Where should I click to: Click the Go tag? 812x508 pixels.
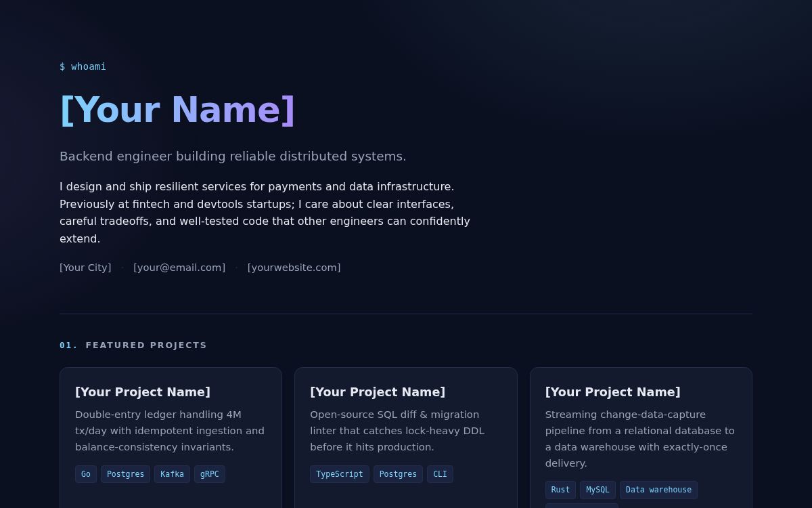pos(86,474)
